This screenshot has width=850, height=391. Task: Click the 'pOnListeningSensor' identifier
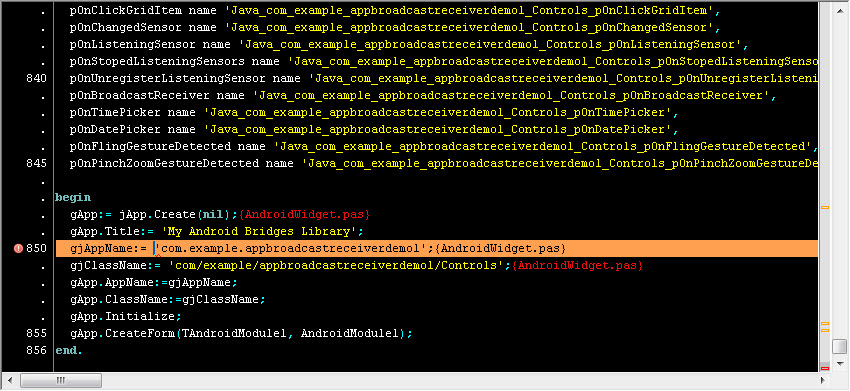tap(132, 44)
